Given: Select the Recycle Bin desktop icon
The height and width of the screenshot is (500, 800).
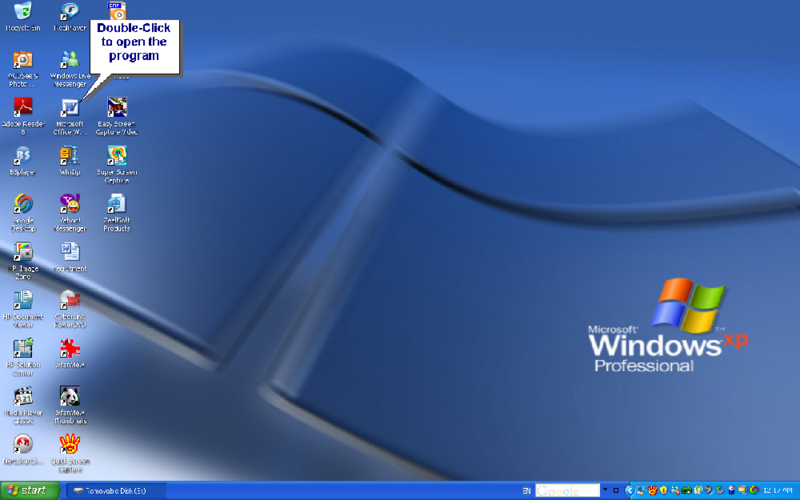Looking at the screenshot, I should pyautogui.click(x=23, y=16).
